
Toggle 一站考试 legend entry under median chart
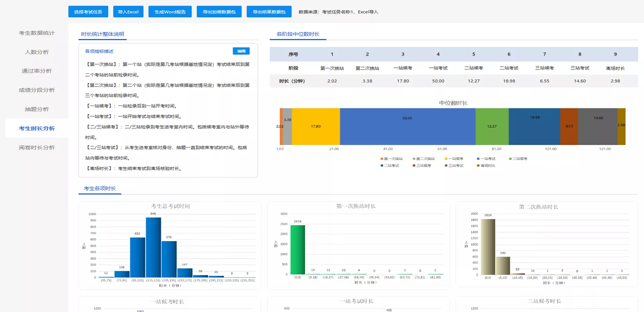(x=486, y=159)
